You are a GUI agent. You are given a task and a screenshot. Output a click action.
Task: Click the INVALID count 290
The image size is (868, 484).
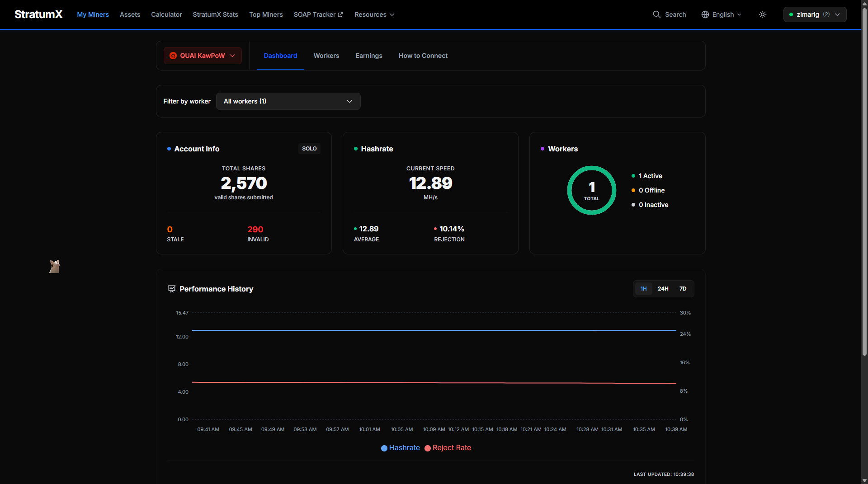[255, 230]
